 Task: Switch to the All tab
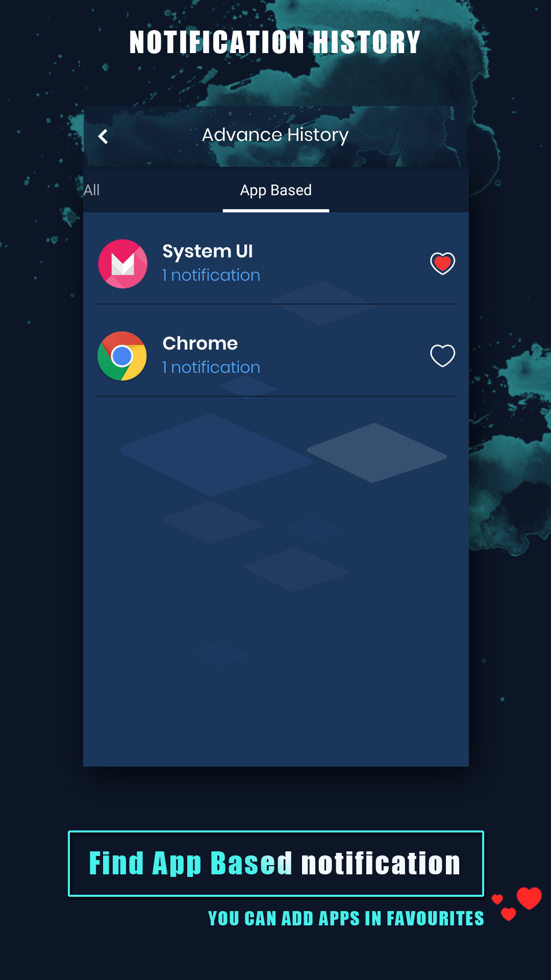click(x=92, y=190)
